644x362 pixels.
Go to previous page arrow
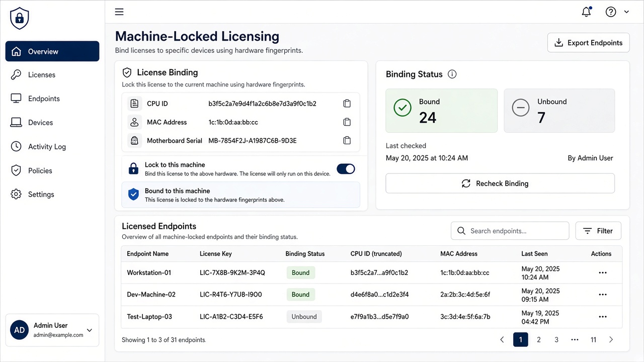point(502,340)
